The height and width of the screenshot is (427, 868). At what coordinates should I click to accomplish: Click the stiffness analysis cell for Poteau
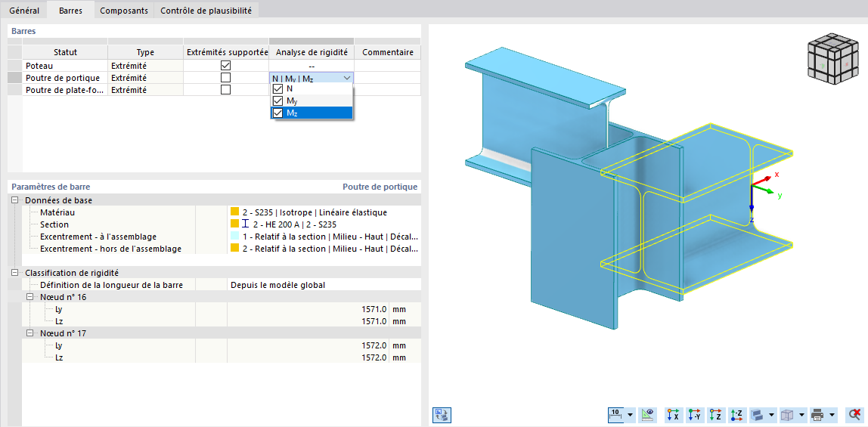[x=312, y=65]
